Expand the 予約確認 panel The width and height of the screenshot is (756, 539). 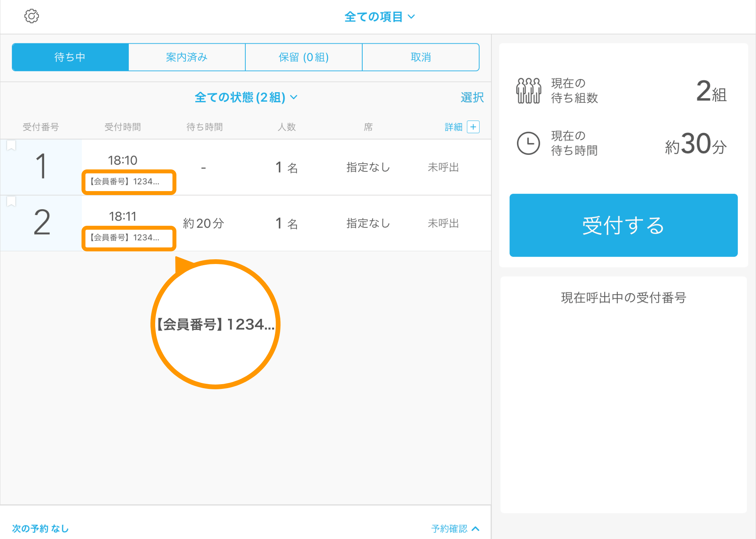pos(456,528)
